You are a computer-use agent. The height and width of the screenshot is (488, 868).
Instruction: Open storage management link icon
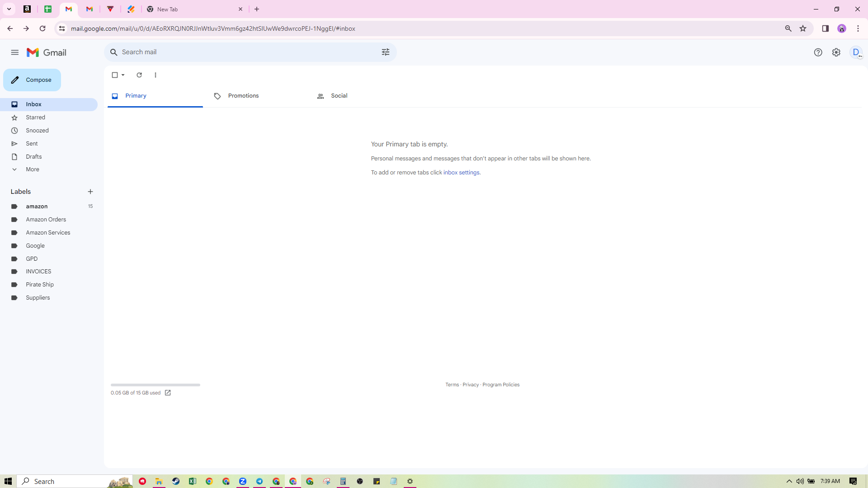pyautogui.click(x=168, y=393)
